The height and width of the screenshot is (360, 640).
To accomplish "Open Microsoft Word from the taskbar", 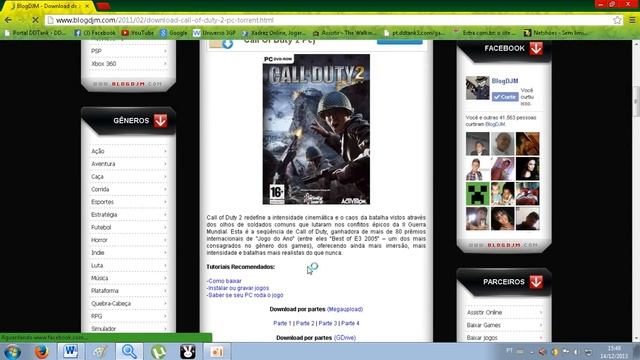I will click(x=70, y=351).
